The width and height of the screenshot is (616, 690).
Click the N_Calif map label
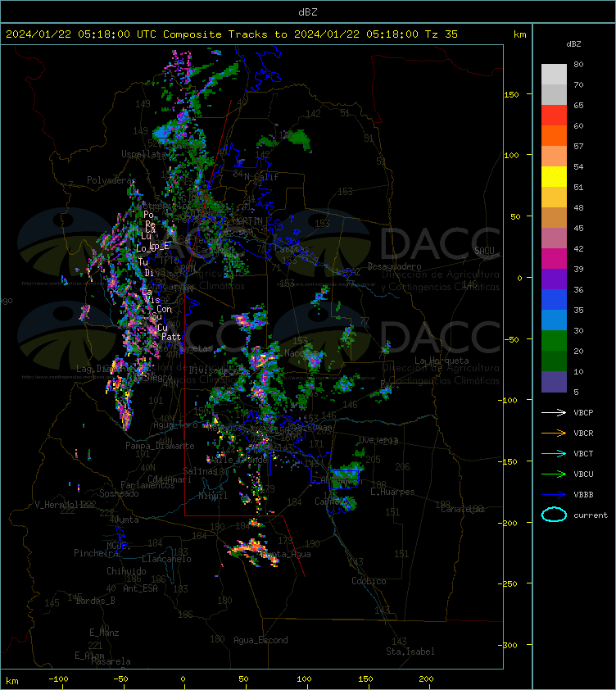(x=261, y=177)
